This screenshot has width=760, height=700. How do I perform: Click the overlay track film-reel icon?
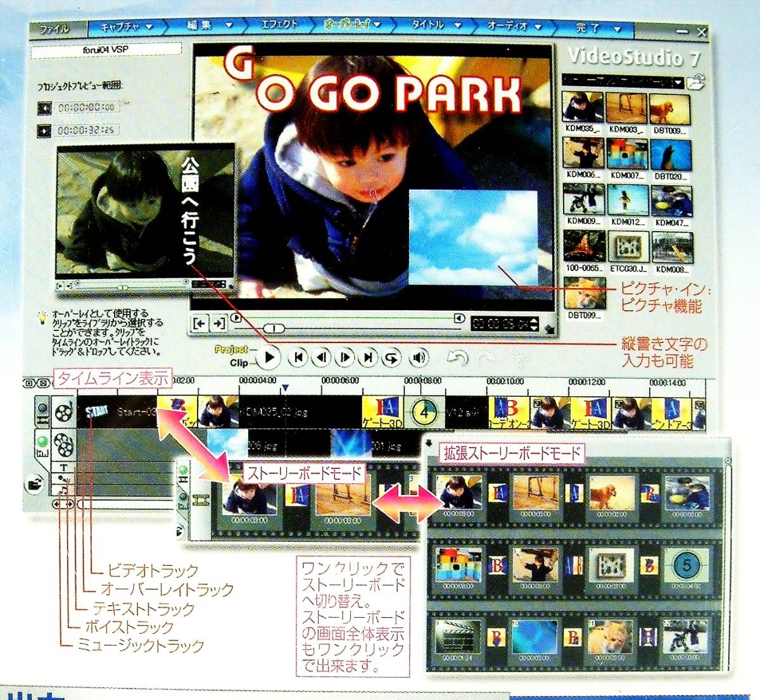63,444
